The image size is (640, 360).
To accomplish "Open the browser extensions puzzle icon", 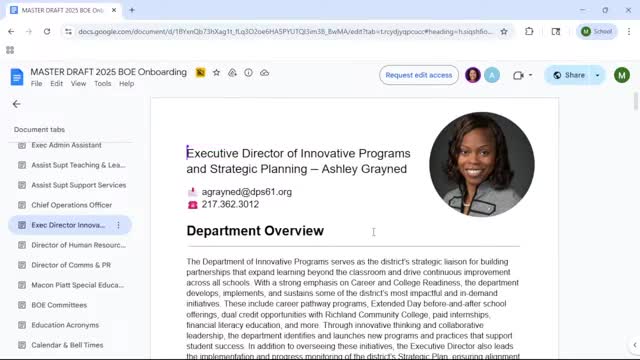I will click(529, 31).
